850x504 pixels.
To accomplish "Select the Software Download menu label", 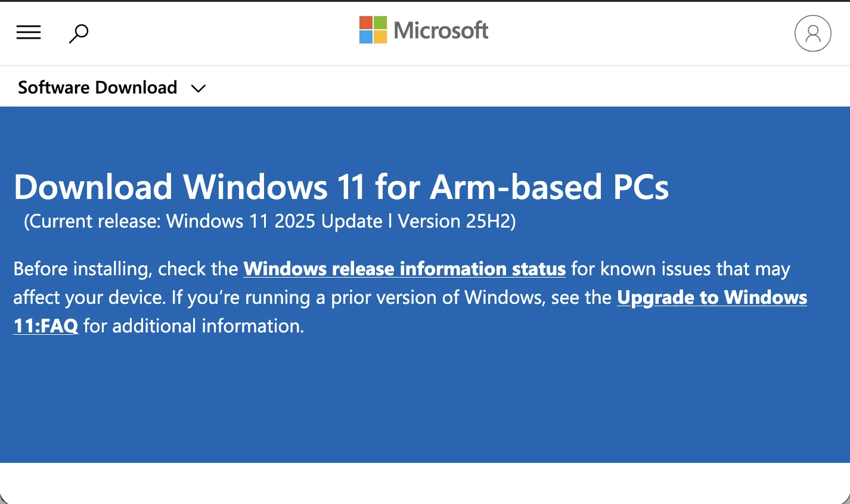I will [x=97, y=87].
